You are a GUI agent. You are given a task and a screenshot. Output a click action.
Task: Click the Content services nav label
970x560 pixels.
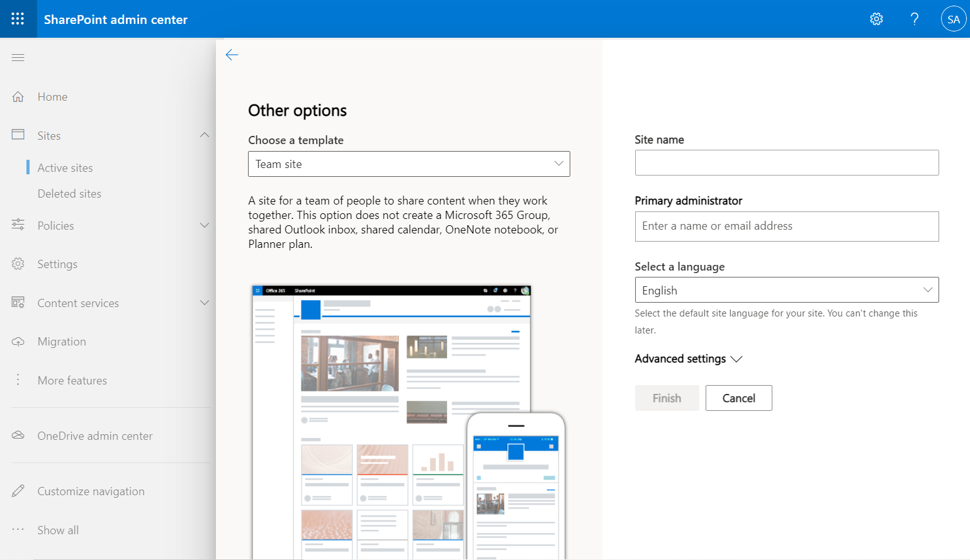pos(78,303)
